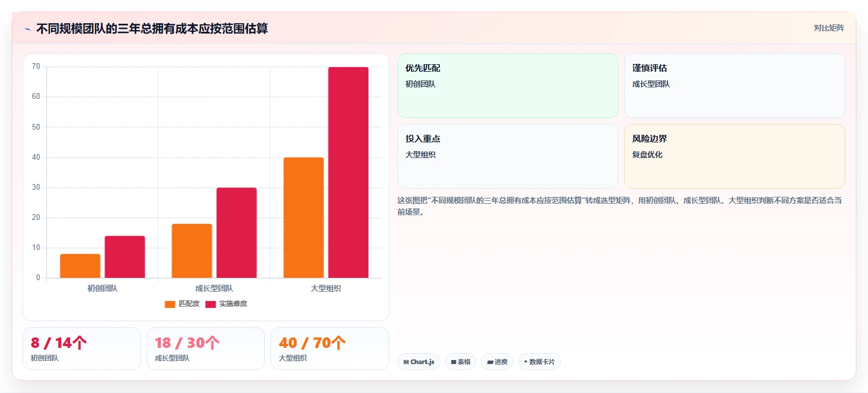Click the red 实施难度 bar for 大型组织
868x393 pixels.
(348, 172)
